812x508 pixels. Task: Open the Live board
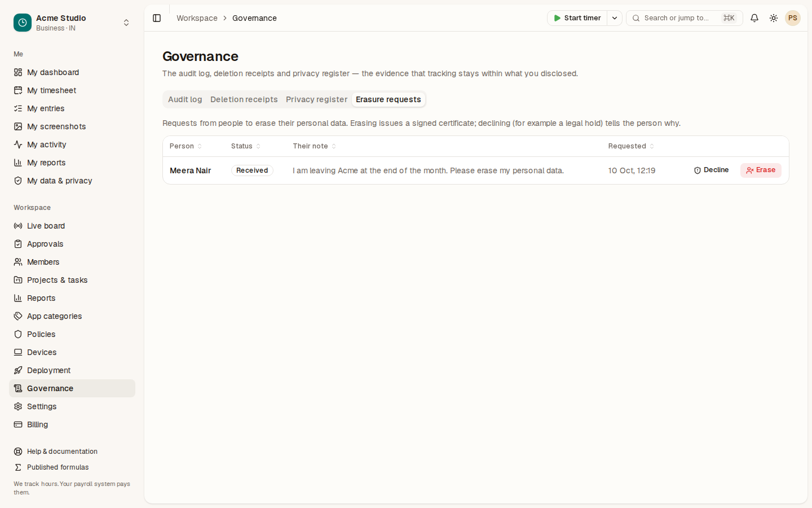click(72, 226)
